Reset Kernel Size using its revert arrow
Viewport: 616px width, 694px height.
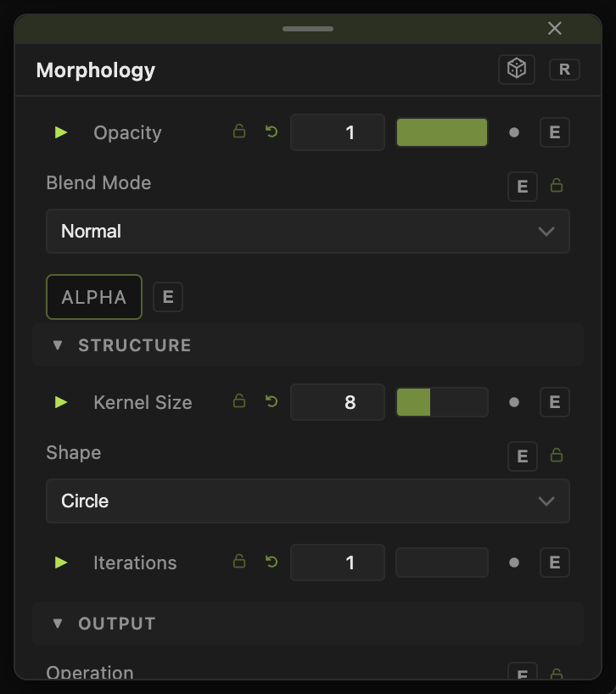[272, 401]
